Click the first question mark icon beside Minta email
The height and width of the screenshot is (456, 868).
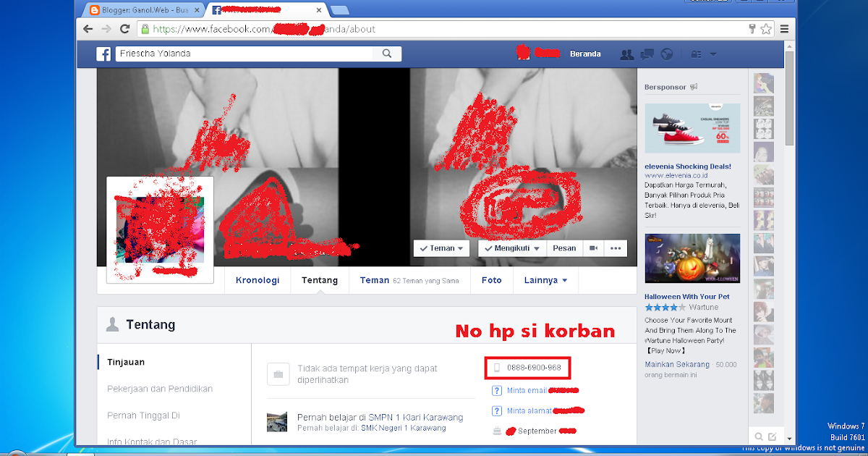click(x=496, y=391)
